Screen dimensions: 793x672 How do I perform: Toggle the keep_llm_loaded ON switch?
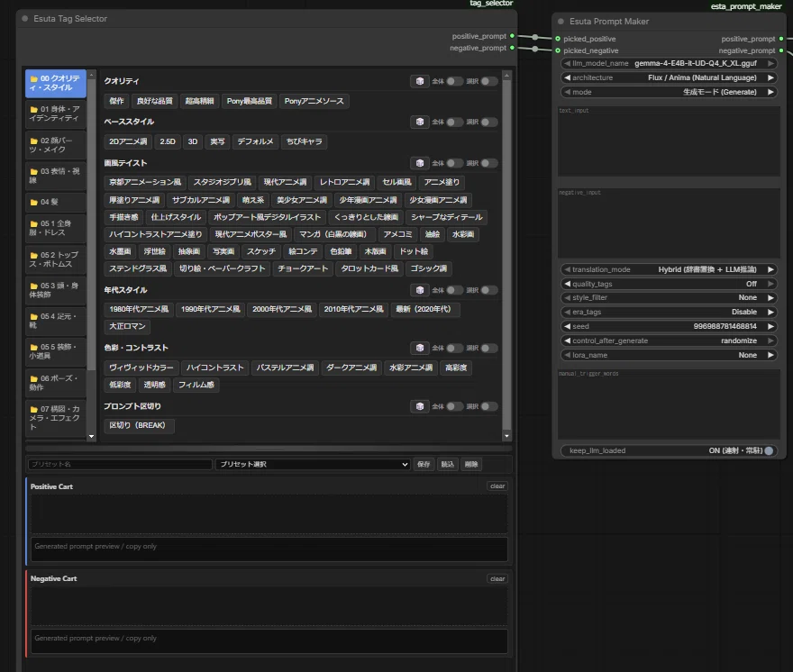pos(769,450)
